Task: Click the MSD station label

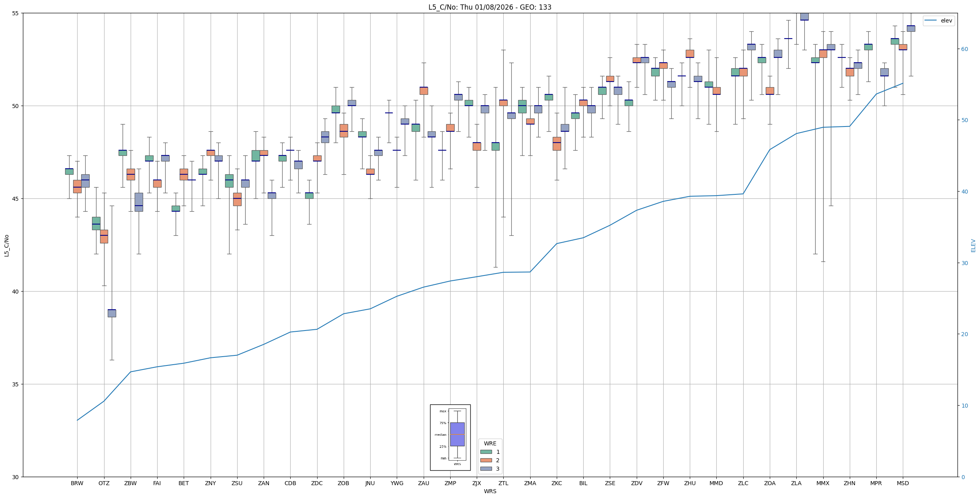Action: click(x=902, y=483)
